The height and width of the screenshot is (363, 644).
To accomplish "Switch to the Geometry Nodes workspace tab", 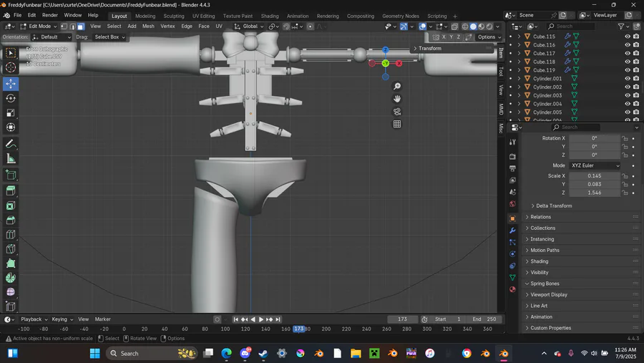I will [x=401, y=16].
